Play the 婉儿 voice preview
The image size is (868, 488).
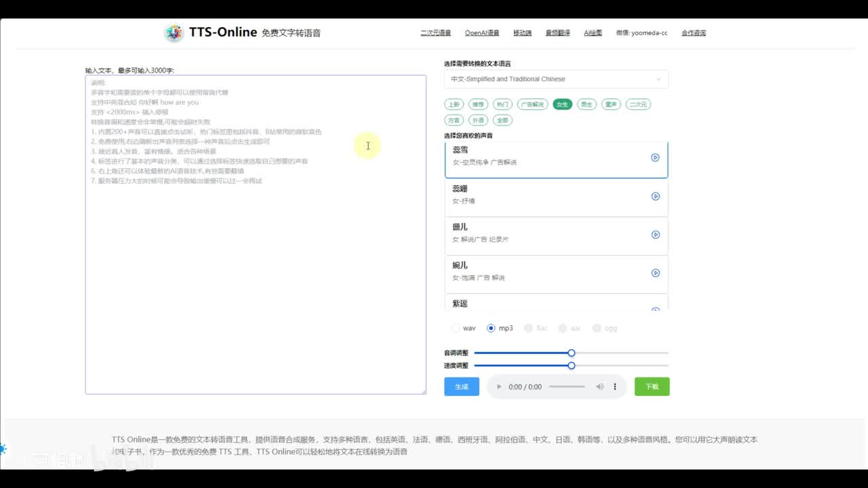click(x=655, y=273)
